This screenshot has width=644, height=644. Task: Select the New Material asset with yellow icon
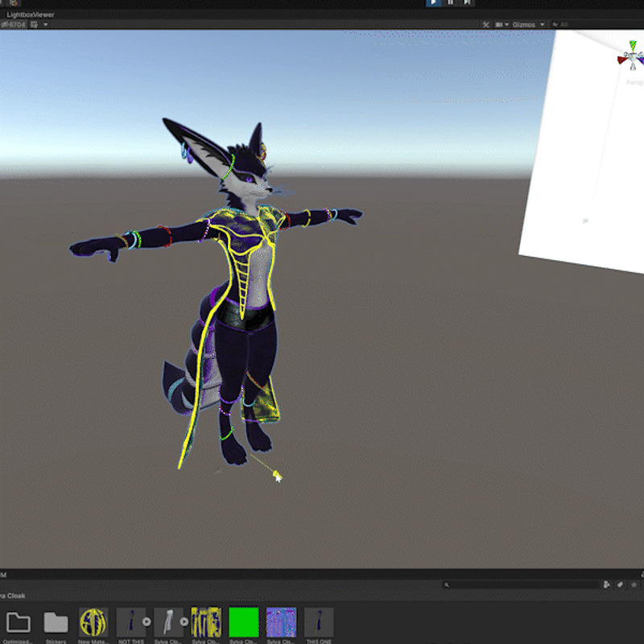93,621
